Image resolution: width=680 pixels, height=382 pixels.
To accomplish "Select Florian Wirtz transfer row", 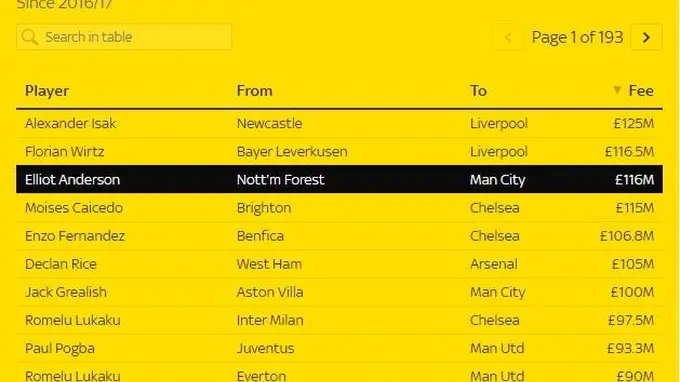I will point(339,152).
